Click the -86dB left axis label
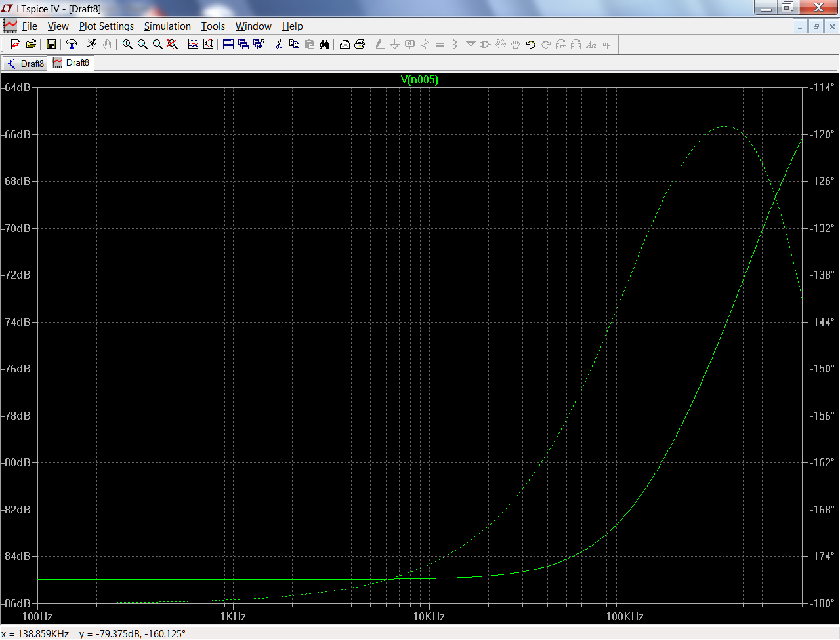Image resolution: width=840 pixels, height=640 pixels. 17,603
